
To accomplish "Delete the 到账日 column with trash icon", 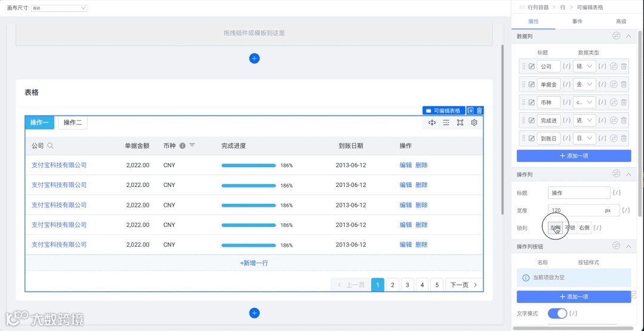I will pyautogui.click(x=624, y=139).
